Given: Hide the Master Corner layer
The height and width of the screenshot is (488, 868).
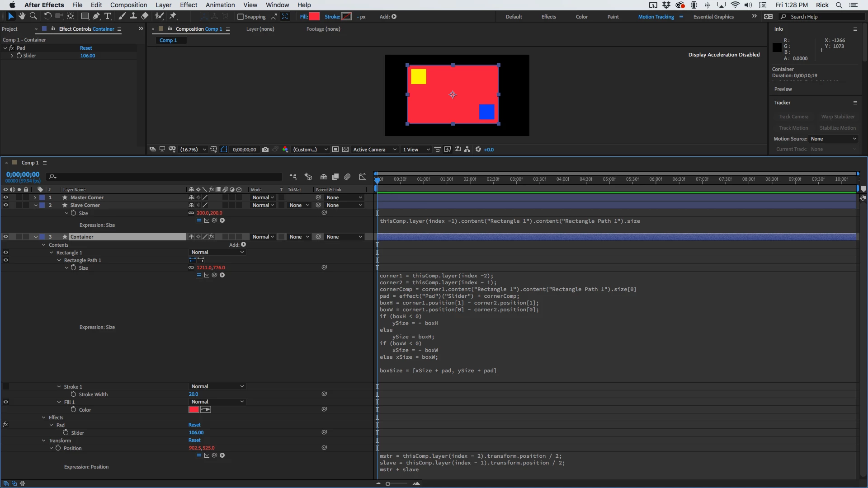Looking at the screenshot, I should pos(5,197).
